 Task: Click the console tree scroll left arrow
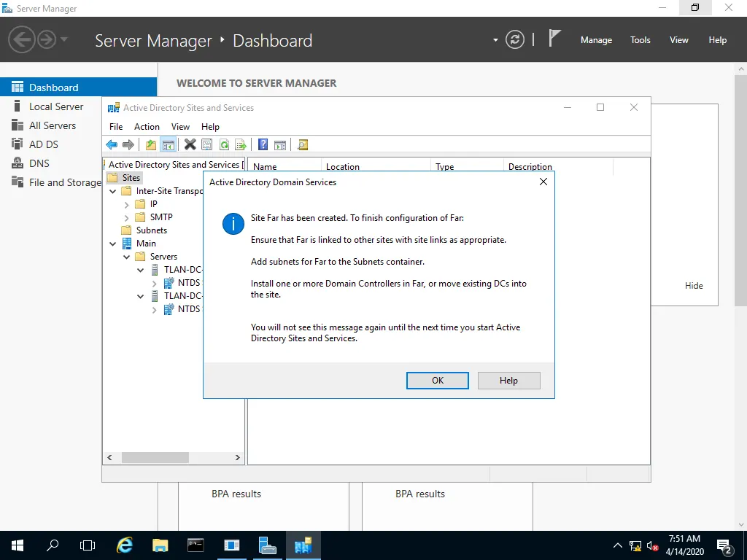110,458
